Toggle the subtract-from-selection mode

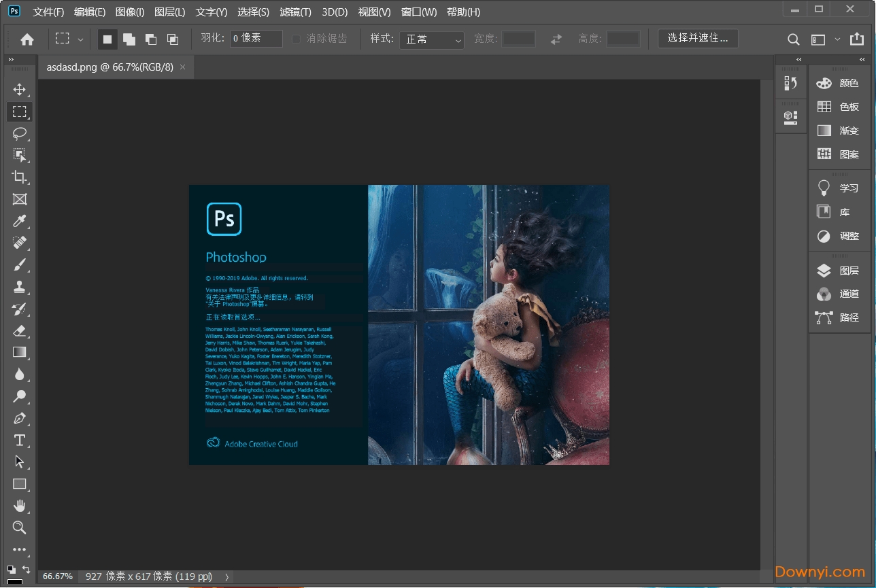(150, 39)
